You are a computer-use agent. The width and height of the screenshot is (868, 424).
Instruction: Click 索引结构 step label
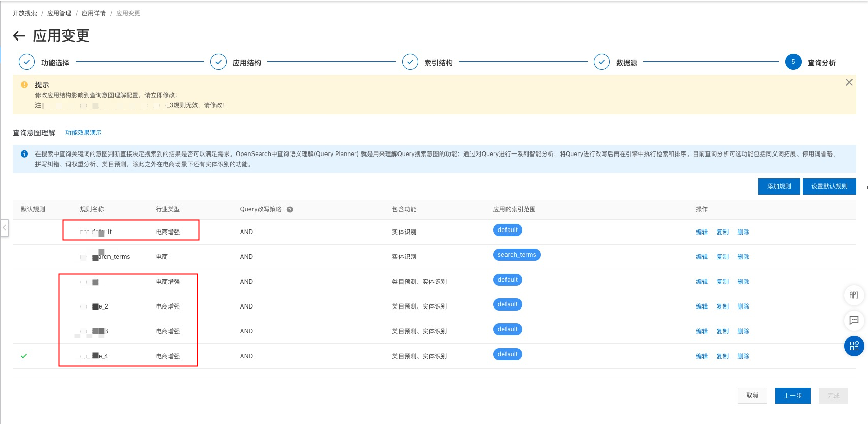tap(439, 63)
